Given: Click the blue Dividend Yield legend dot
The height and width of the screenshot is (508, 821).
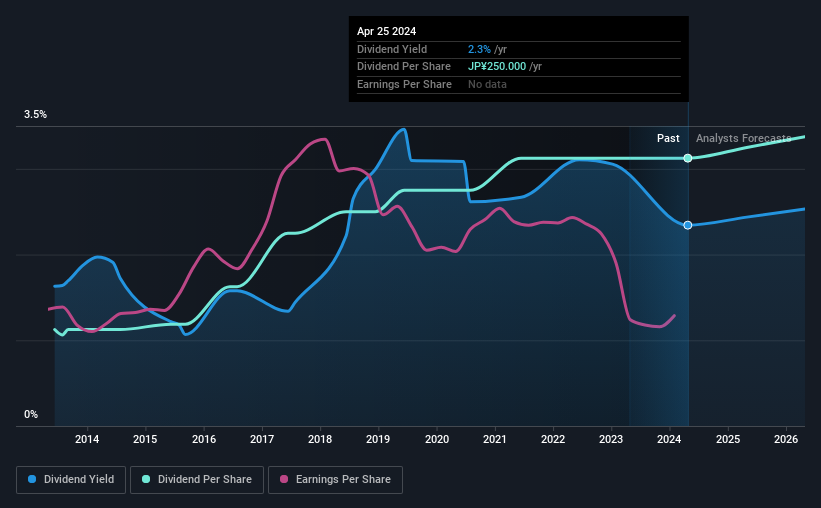Looking at the screenshot, I should 32,479.
